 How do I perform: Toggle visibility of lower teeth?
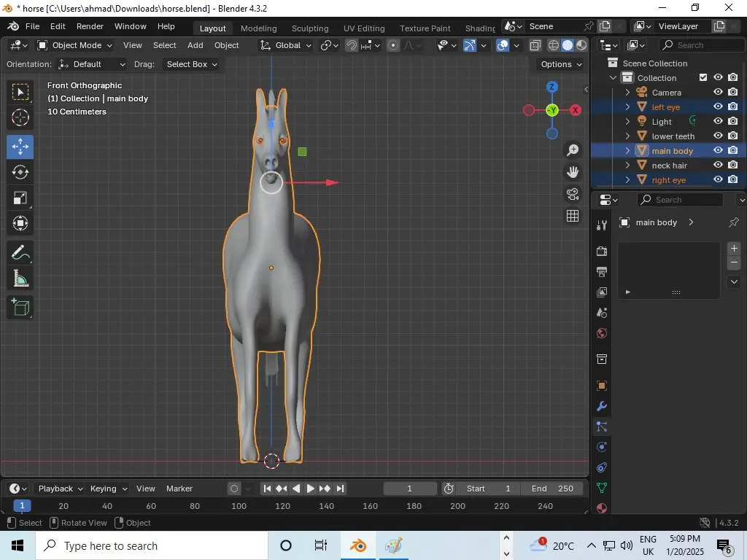click(718, 136)
